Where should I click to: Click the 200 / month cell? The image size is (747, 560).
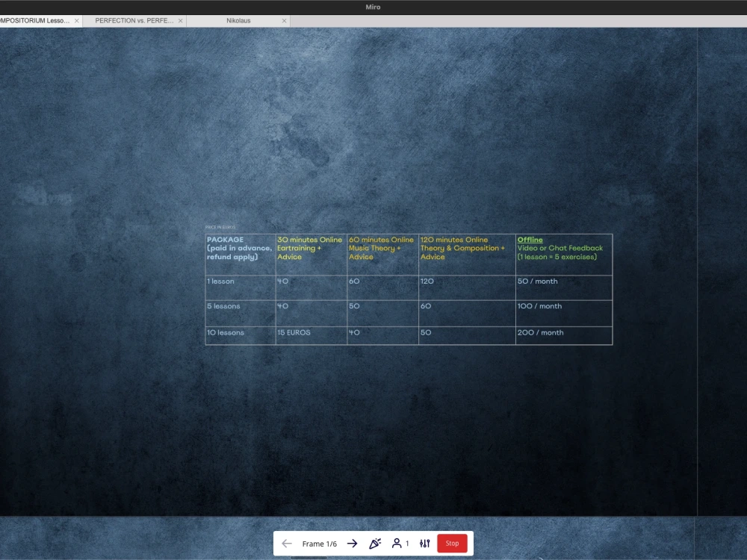tap(564, 336)
